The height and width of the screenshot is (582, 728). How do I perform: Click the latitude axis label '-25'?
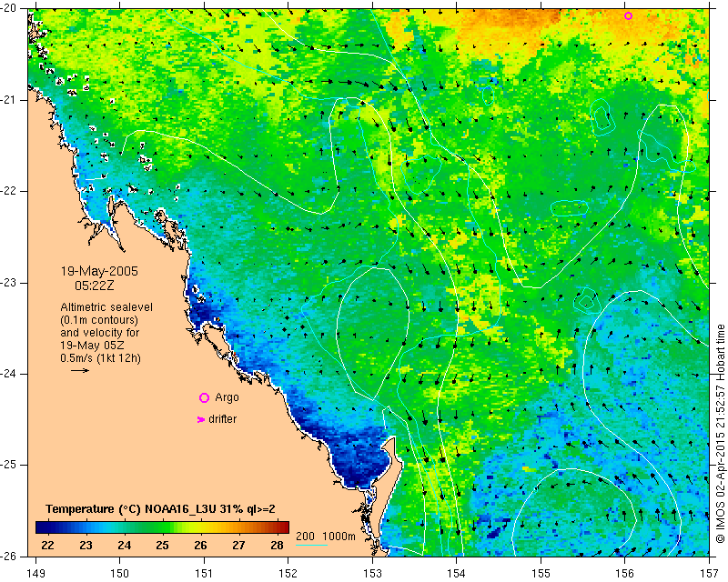pyautogui.click(x=8, y=465)
